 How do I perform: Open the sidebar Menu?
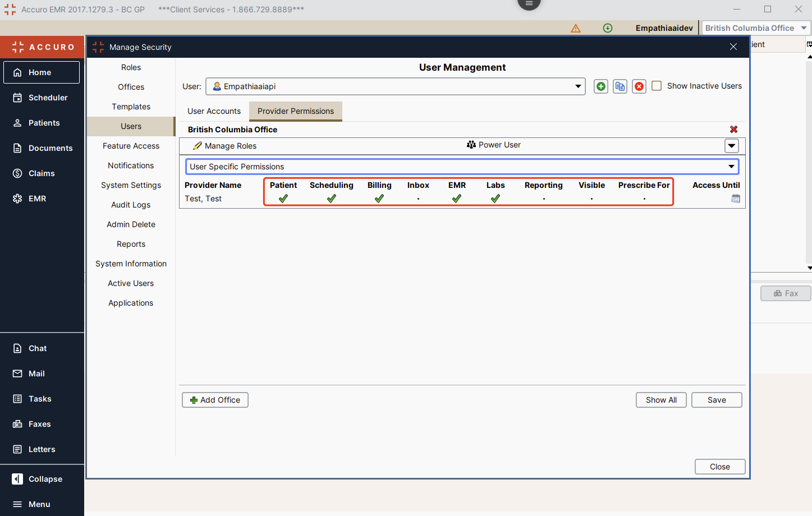tap(42, 504)
